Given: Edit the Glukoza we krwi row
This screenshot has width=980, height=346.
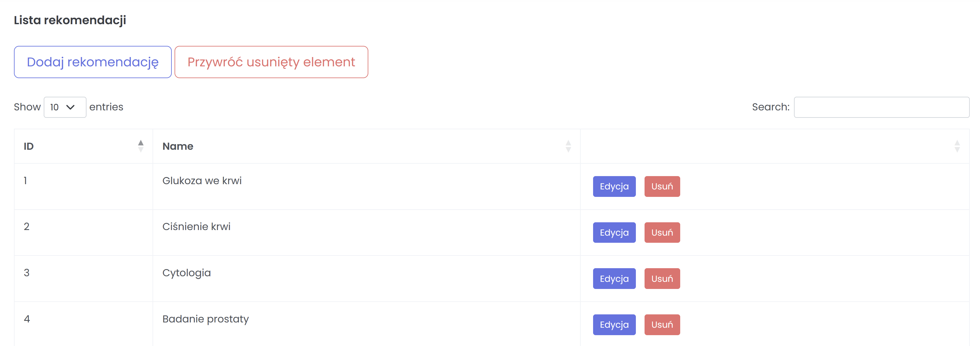Looking at the screenshot, I should (x=614, y=187).
